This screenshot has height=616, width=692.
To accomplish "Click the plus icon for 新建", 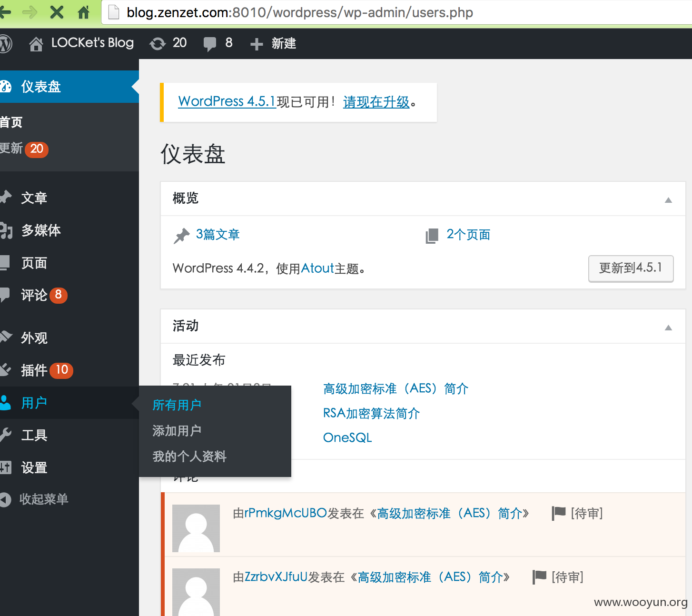I will [257, 44].
